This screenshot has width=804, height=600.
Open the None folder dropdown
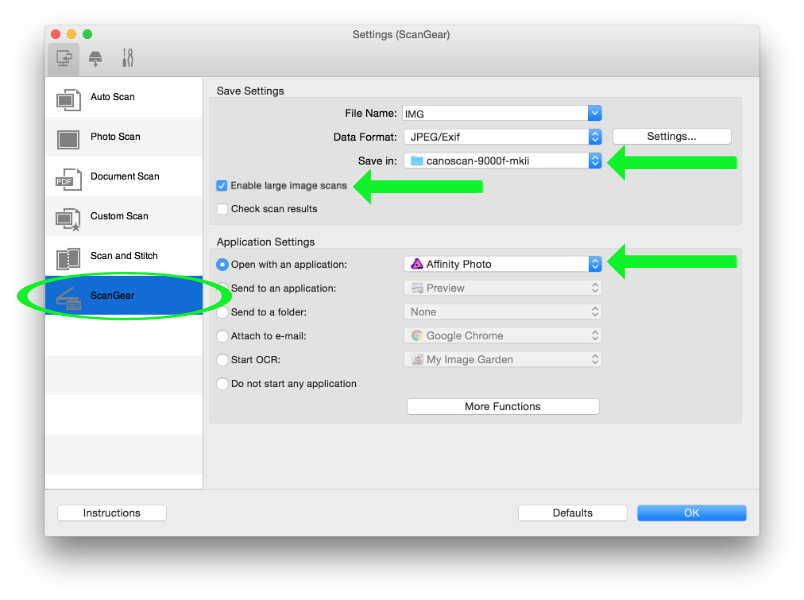[x=502, y=312]
